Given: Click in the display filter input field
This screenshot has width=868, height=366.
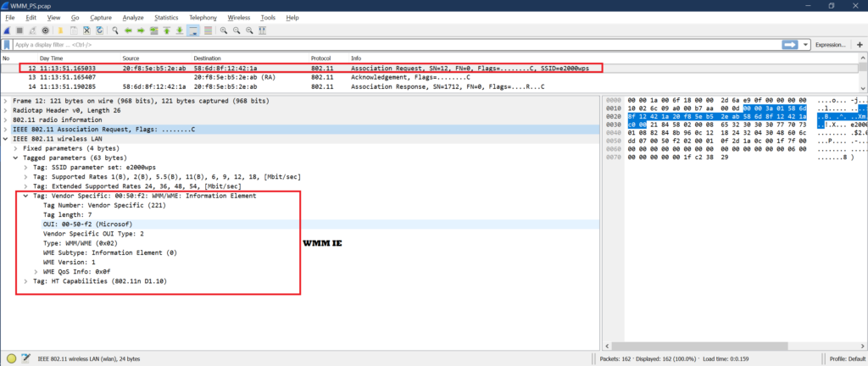Looking at the screenshot, I should click(396, 45).
